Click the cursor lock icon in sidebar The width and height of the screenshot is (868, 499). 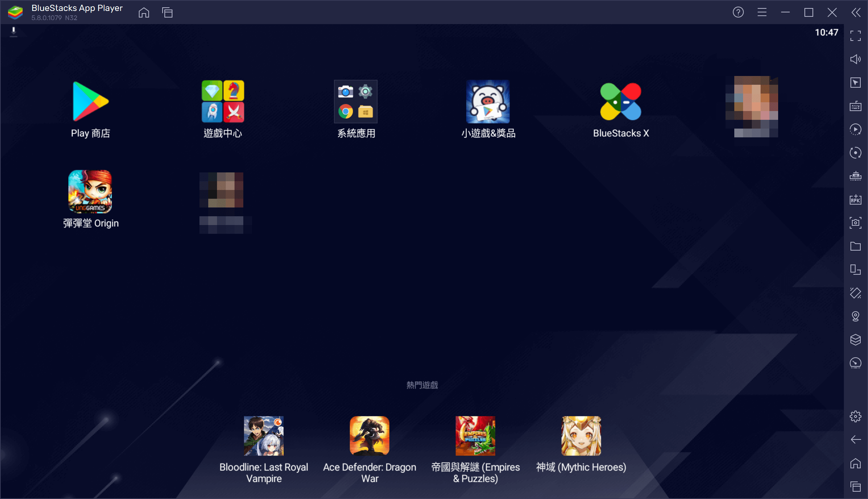pyautogui.click(x=856, y=83)
